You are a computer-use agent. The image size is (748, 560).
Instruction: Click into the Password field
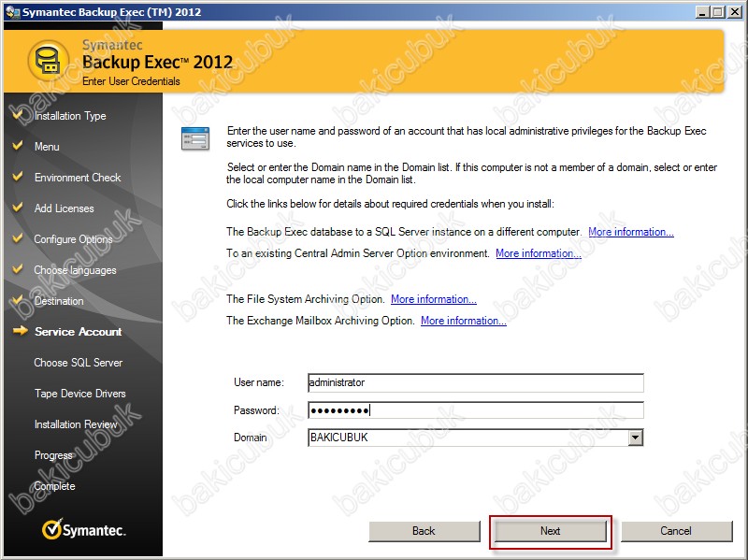click(476, 410)
